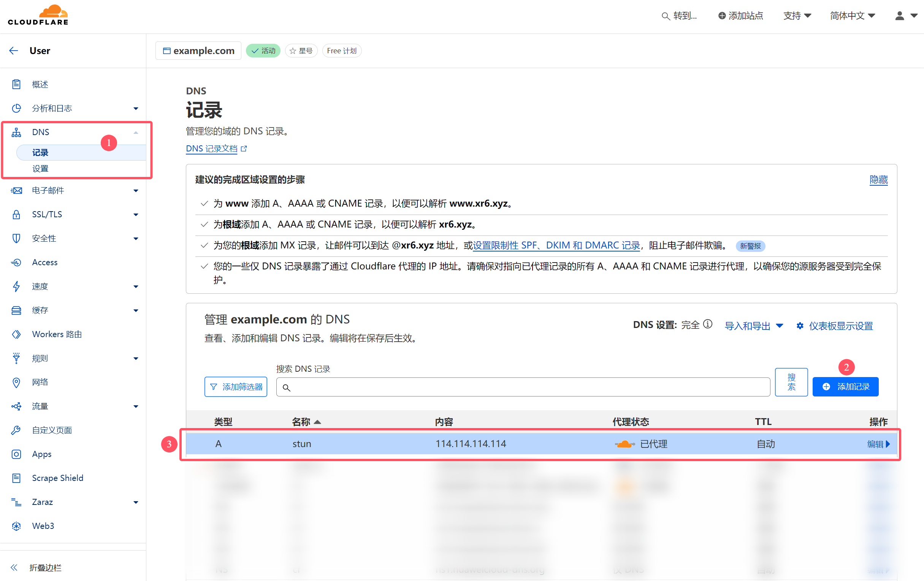Click the Cloudflare logo

point(38,15)
